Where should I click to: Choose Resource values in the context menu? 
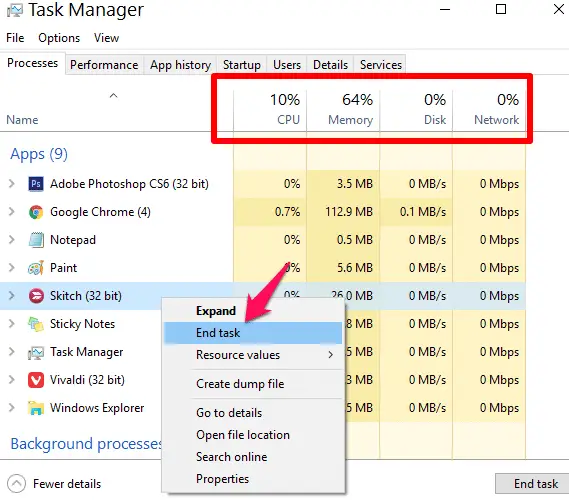point(253,355)
